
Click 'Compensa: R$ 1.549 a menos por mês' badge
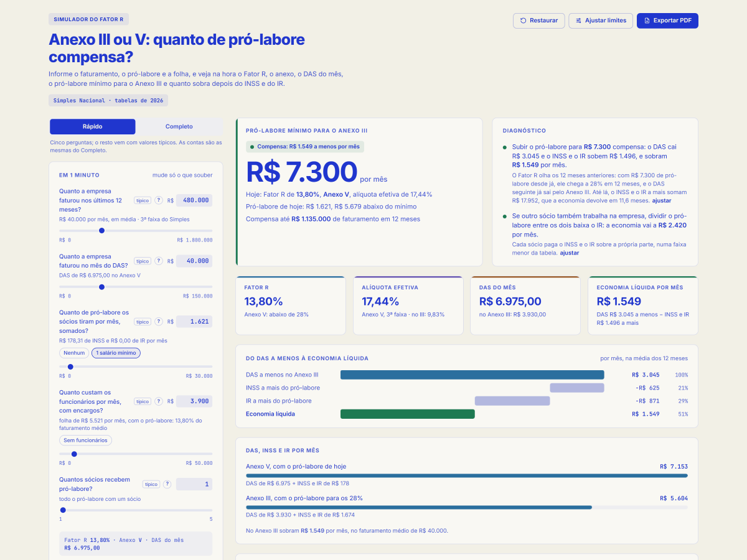[x=305, y=147]
